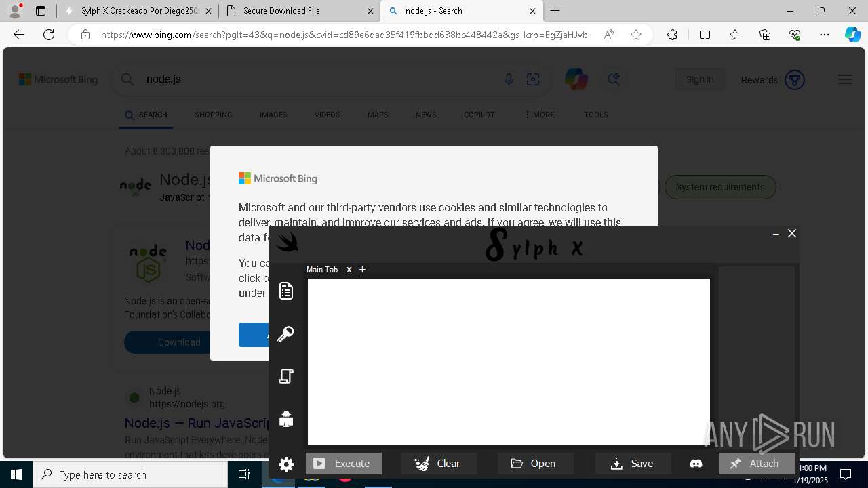Add a new script tab with plus
Screen dimensions: 868x488
click(x=363, y=270)
